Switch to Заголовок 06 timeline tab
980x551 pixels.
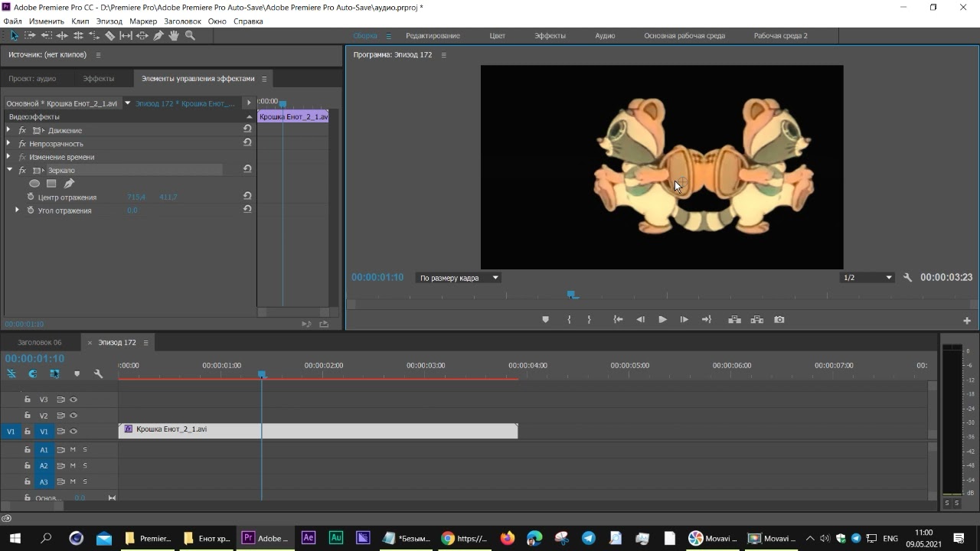[40, 342]
